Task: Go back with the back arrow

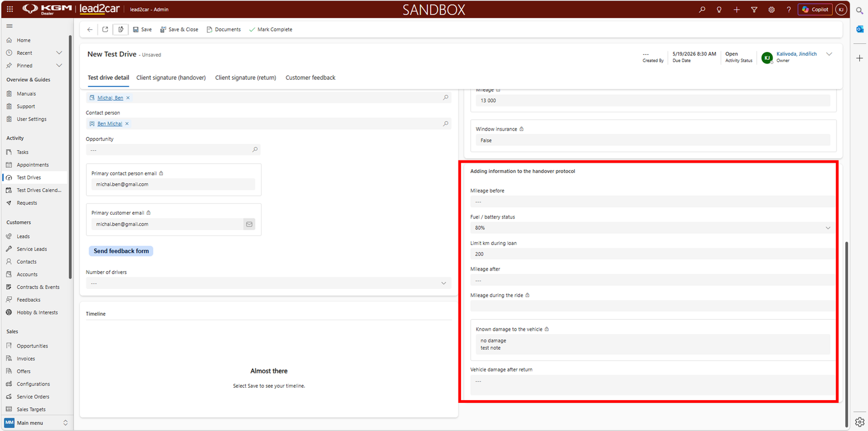Action: (90, 29)
